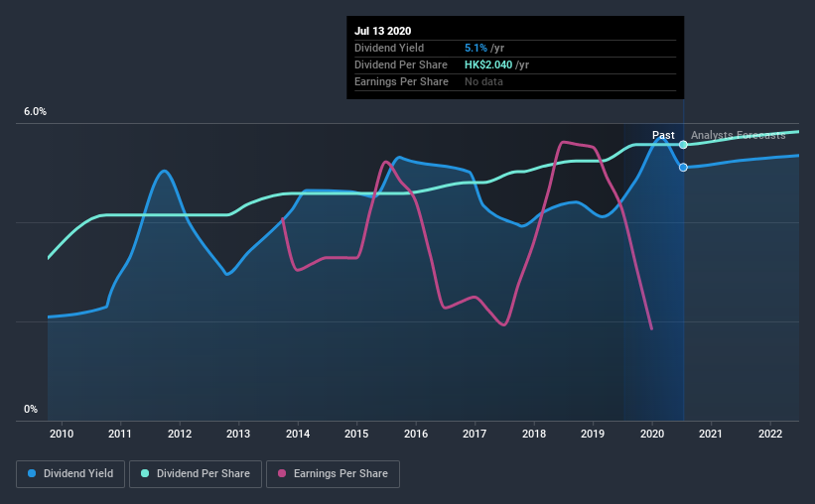Image resolution: width=815 pixels, height=504 pixels.
Task: Click the 2015 x-axis label
Action: [x=356, y=434]
